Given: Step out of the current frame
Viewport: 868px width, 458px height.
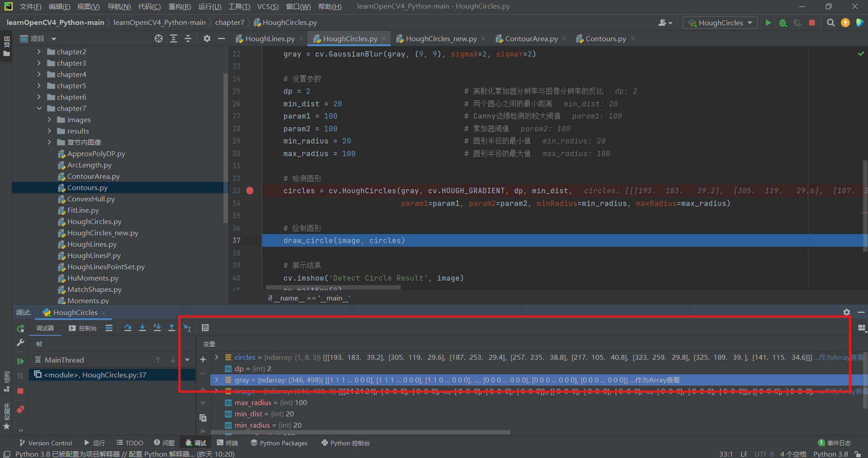Looking at the screenshot, I should pyautogui.click(x=172, y=328).
